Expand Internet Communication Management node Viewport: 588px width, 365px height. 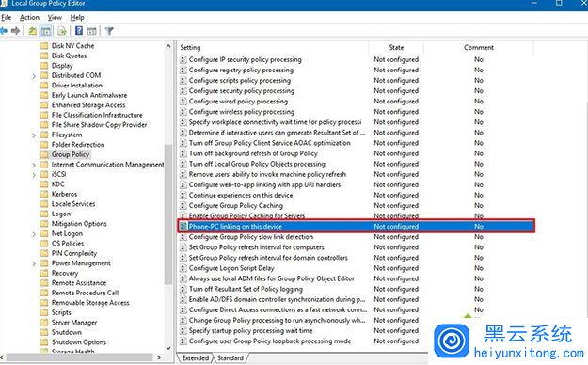pyautogui.click(x=34, y=165)
